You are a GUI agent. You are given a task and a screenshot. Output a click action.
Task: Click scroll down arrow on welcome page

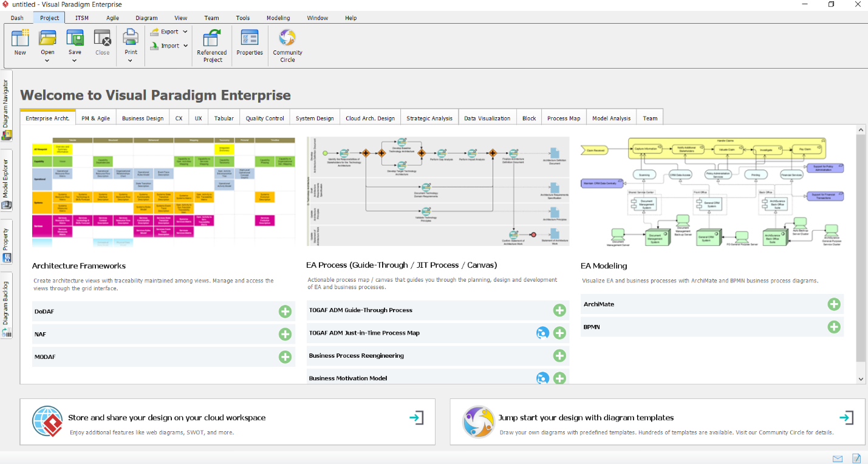coord(861,378)
